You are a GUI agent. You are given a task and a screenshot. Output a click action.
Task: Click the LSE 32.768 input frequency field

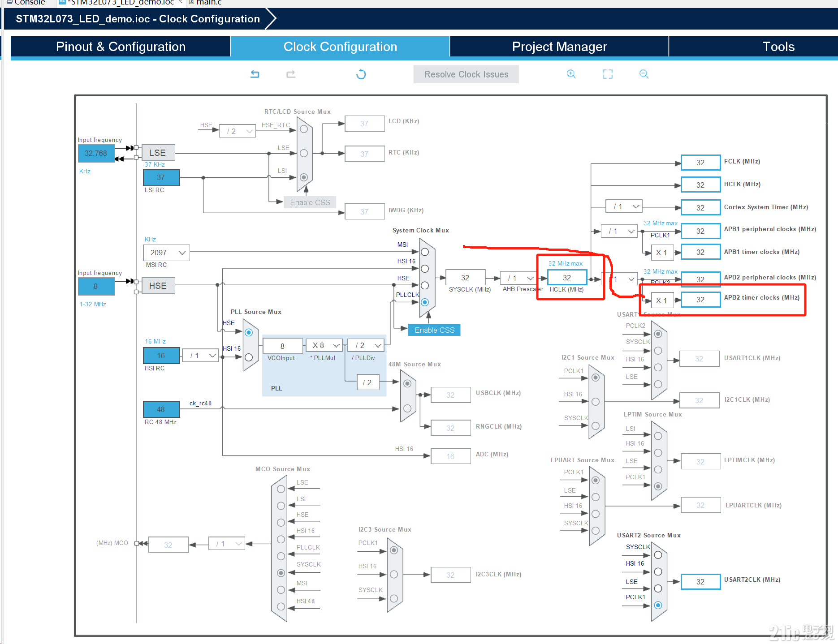tap(96, 153)
